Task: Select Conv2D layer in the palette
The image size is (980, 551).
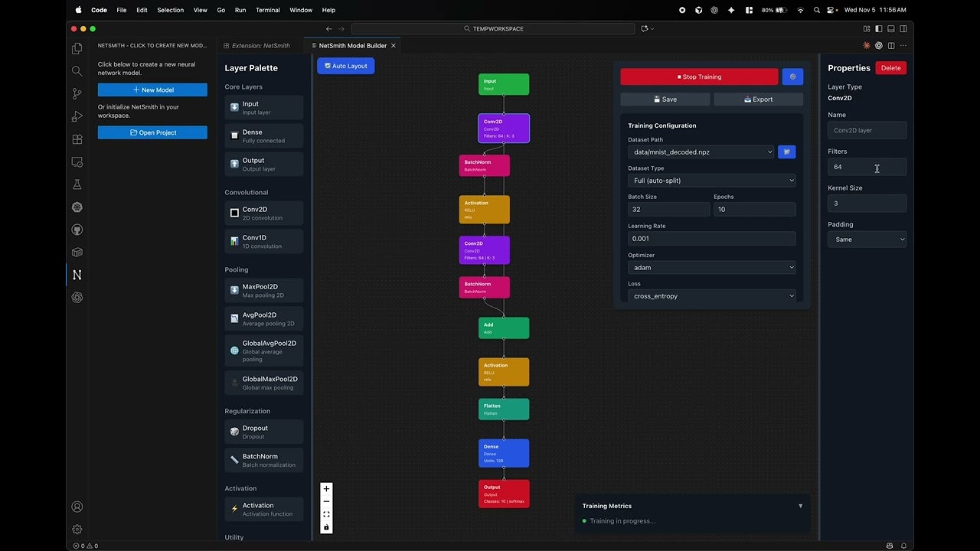Action: (264, 213)
